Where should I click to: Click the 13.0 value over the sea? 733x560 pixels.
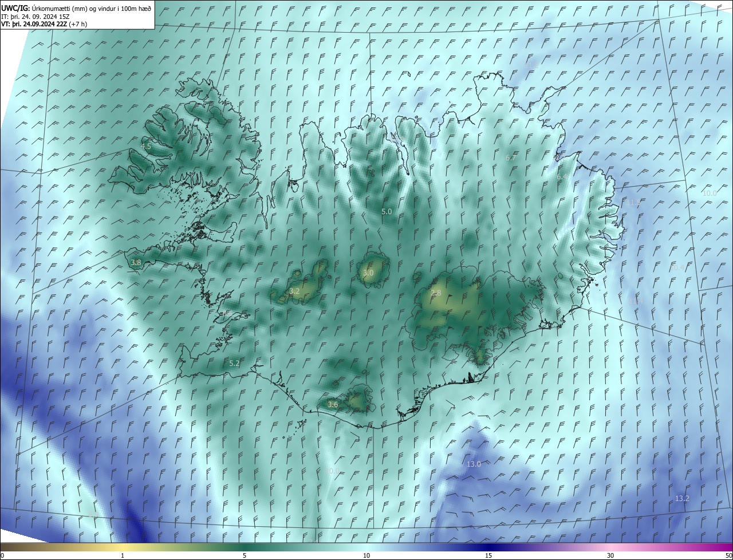click(474, 464)
